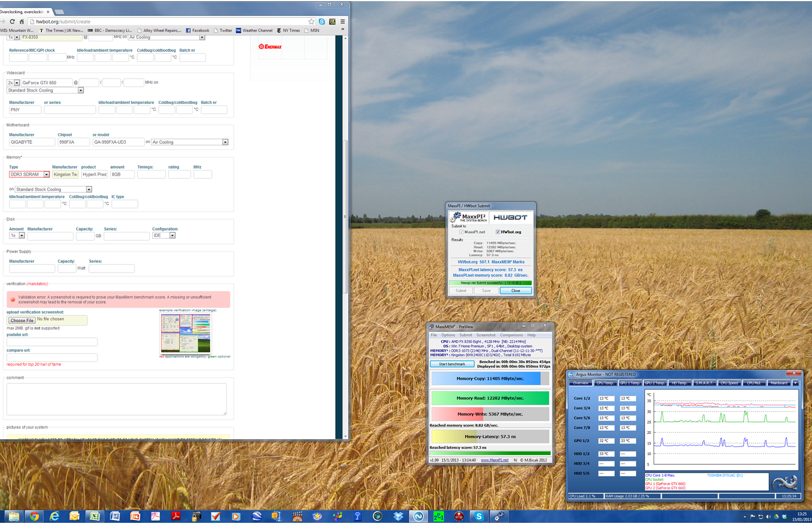Open the Facebook bookmark
This screenshot has height=524, width=812.
tap(197, 30)
